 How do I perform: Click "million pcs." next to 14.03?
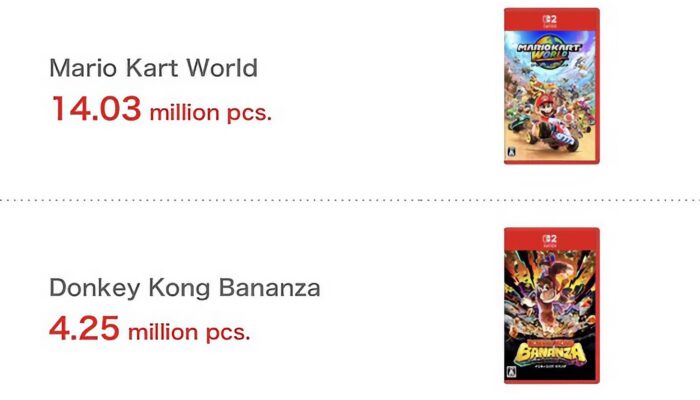[x=210, y=112]
